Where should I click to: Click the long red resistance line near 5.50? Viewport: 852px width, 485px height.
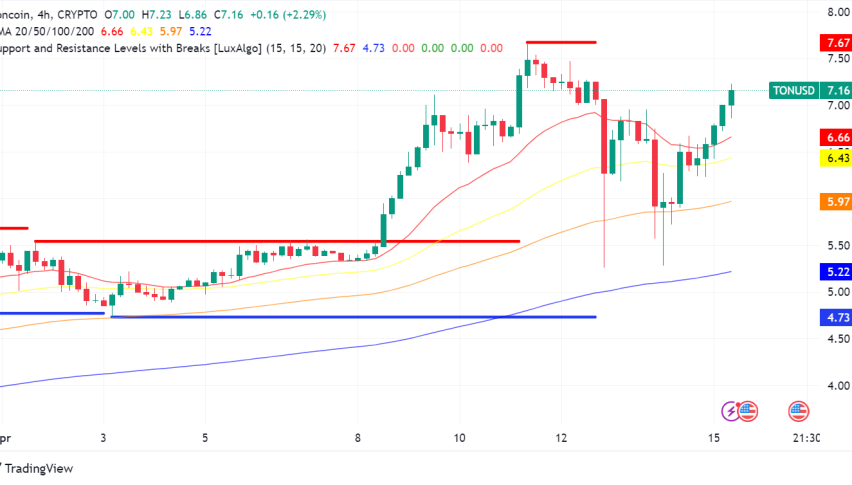[x=277, y=241]
